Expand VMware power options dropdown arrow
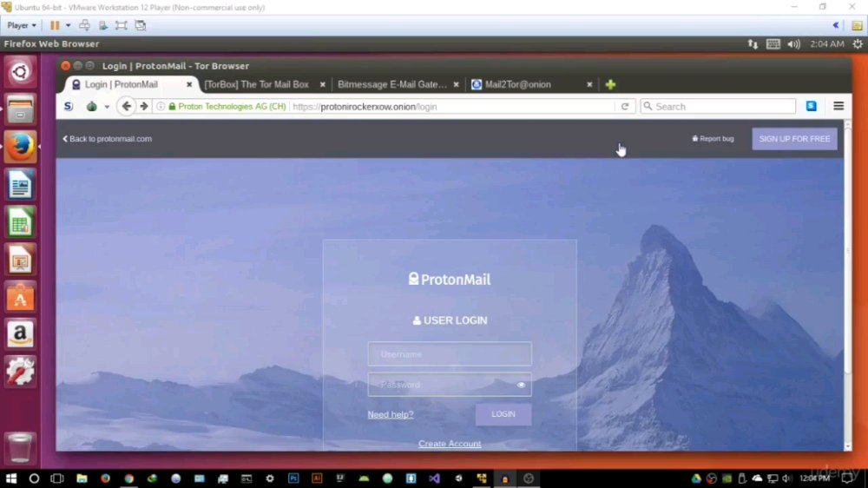 [68, 25]
